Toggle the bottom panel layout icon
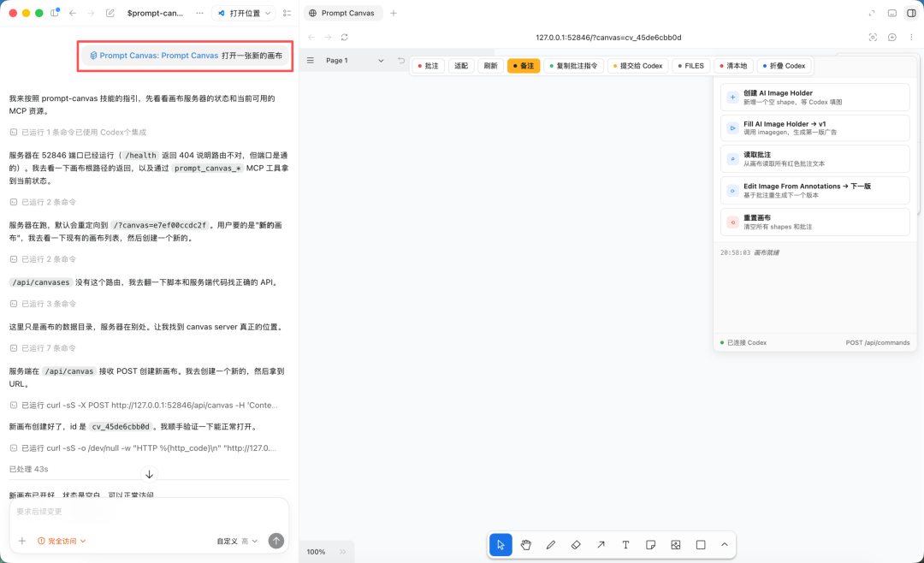Image resolution: width=924 pixels, height=563 pixels. pos(892,13)
